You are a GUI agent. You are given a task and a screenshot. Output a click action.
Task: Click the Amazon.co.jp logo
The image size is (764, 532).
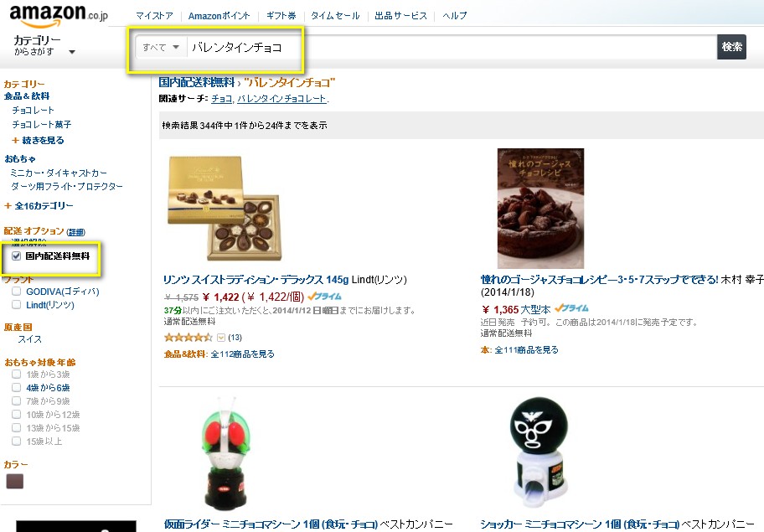point(59,14)
